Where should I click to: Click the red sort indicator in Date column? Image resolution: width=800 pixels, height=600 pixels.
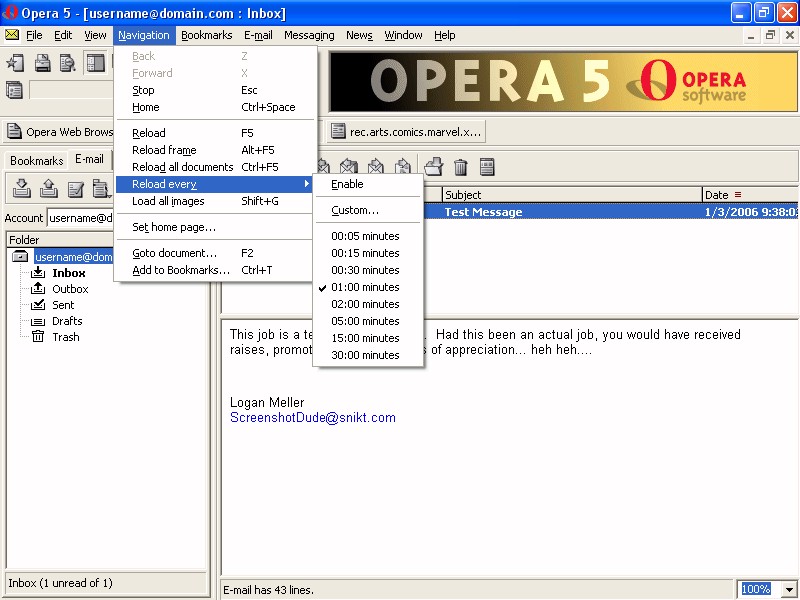tap(738, 194)
